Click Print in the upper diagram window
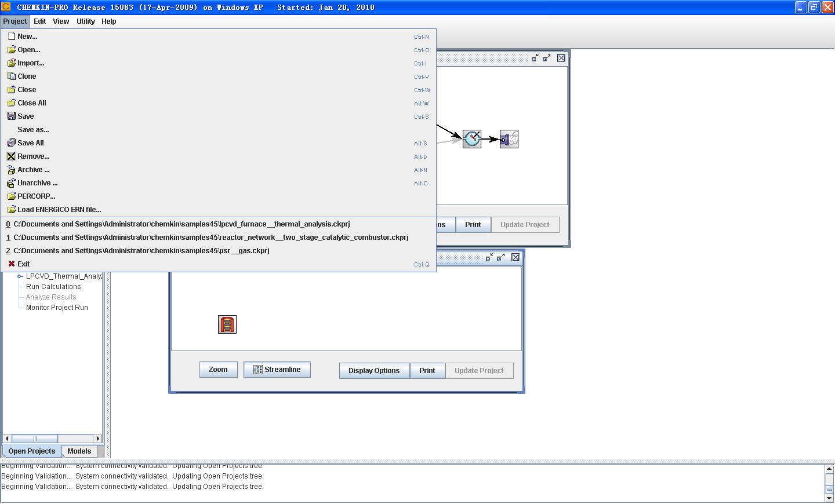This screenshot has height=504, width=835. (x=473, y=225)
